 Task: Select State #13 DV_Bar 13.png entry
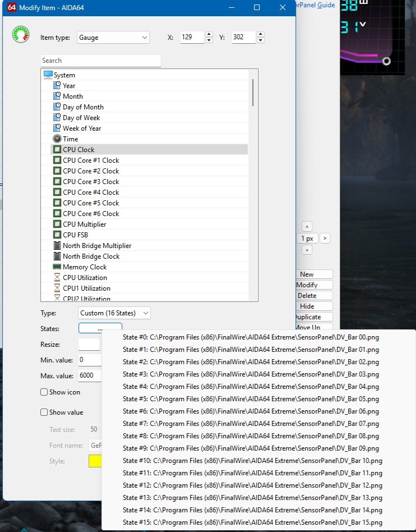tap(253, 497)
